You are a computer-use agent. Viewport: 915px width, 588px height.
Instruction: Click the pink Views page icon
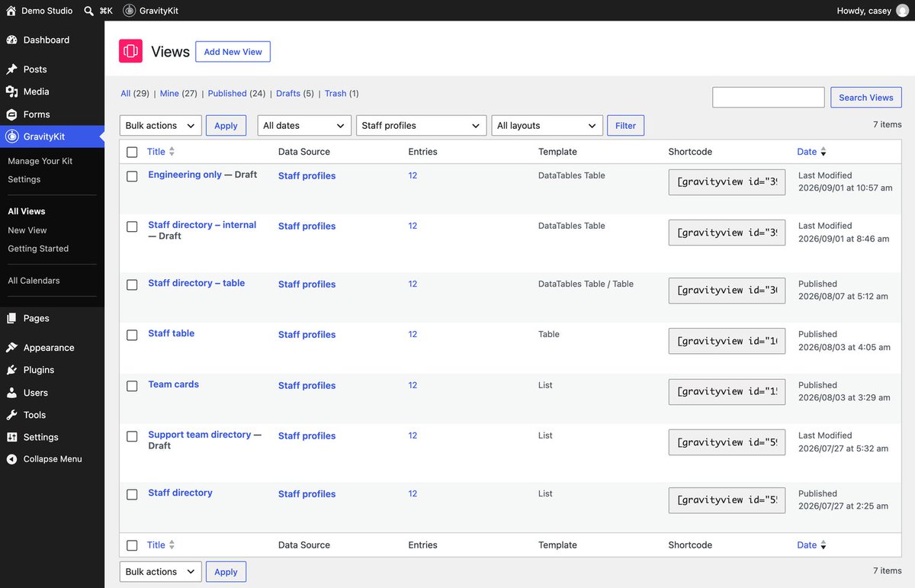tap(130, 51)
